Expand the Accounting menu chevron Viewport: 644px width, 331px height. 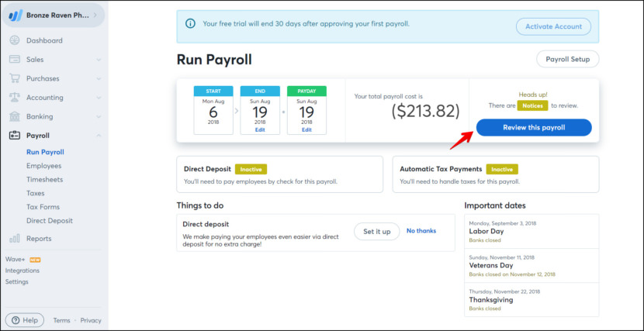coord(99,98)
